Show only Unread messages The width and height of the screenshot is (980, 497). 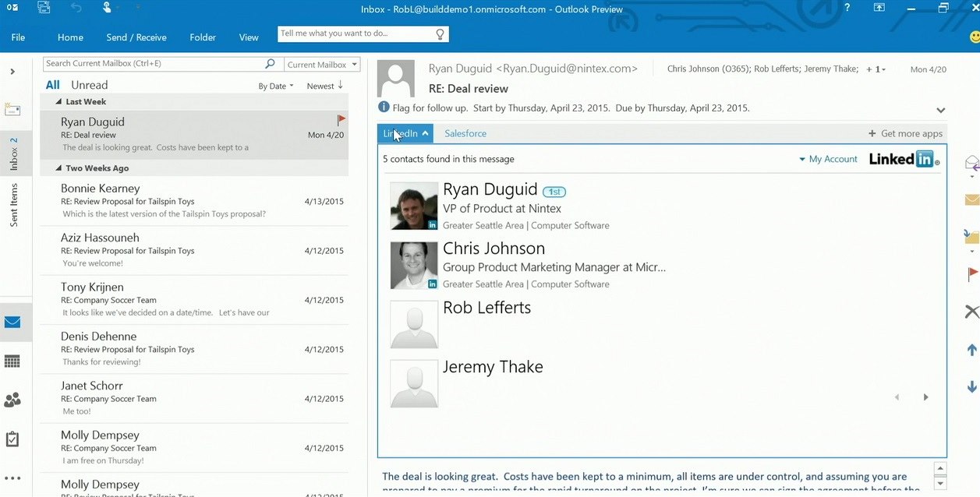pyautogui.click(x=89, y=85)
